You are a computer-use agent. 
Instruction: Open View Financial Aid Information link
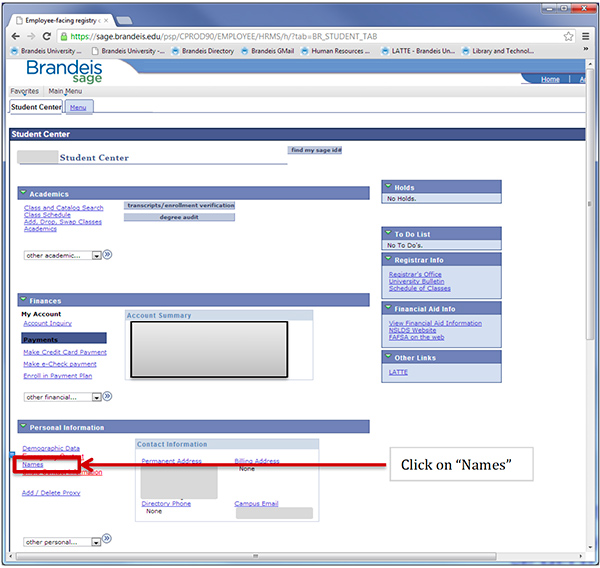(435, 323)
